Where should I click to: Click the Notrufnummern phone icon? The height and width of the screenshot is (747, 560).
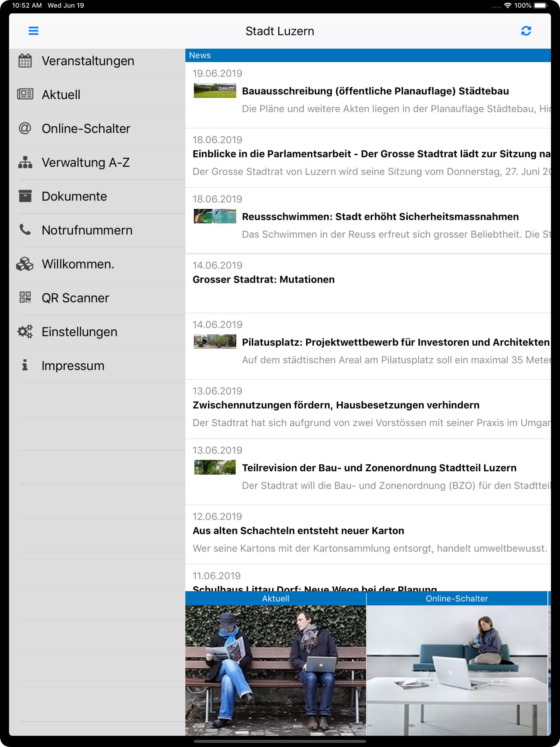[x=25, y=230]
